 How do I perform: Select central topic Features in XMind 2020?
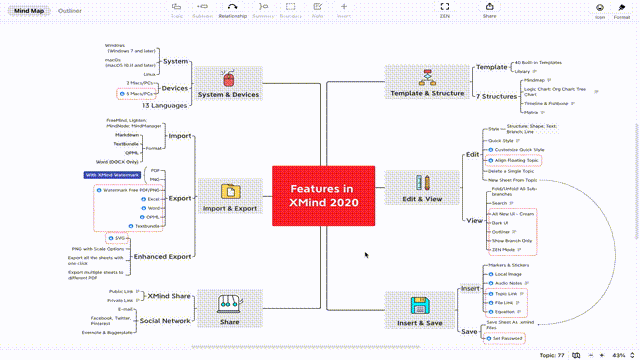[323, 196]
